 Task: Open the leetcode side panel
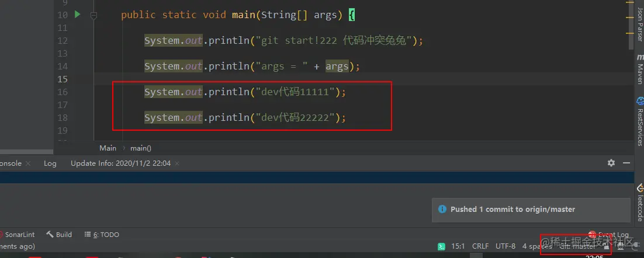click(639, 208)
